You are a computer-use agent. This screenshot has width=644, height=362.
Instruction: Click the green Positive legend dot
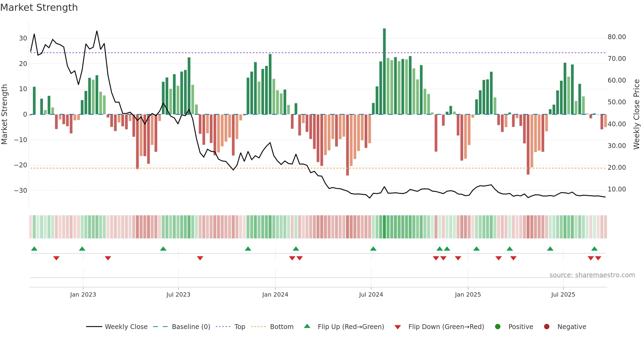pos(498,327)
